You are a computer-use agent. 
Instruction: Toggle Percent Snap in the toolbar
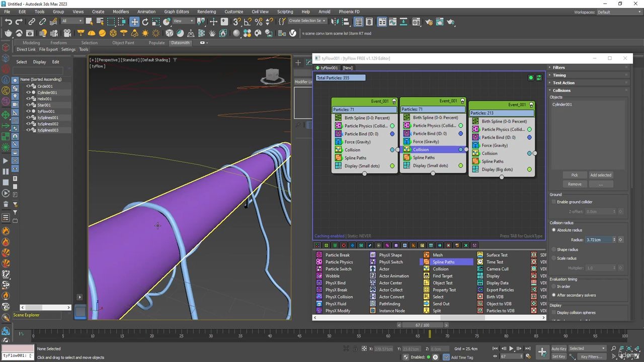click(x=259, y=22)
